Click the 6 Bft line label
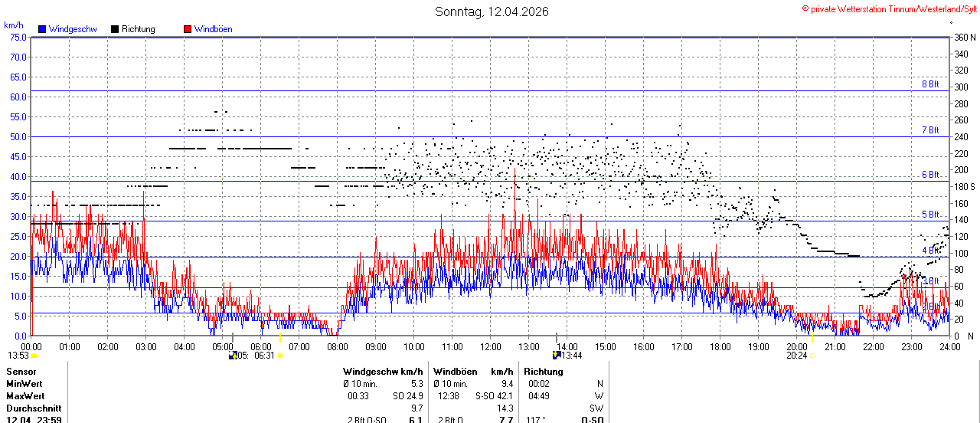 [930, 175]
